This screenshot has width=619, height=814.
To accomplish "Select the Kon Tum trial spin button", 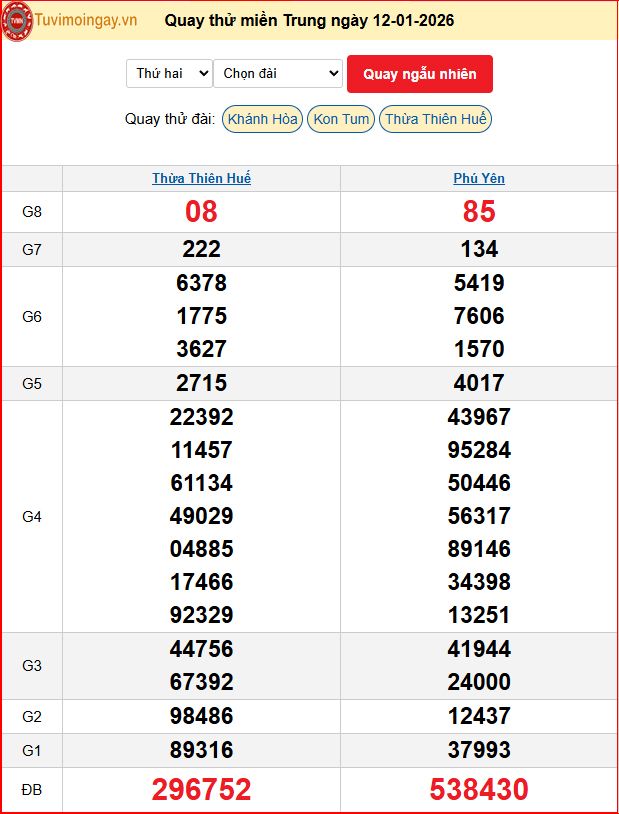I will [x=341, y=119].
